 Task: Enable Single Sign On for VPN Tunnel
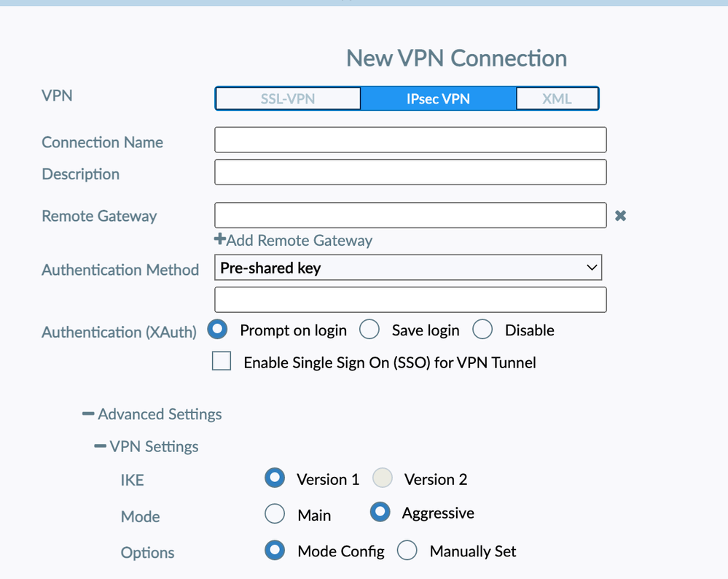pos(222,361)
